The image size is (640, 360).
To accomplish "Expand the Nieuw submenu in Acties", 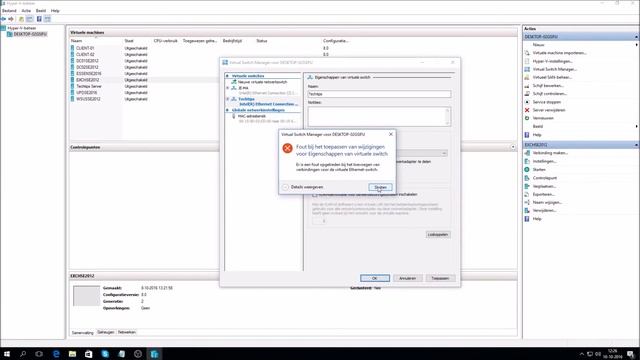I will 637,45.
